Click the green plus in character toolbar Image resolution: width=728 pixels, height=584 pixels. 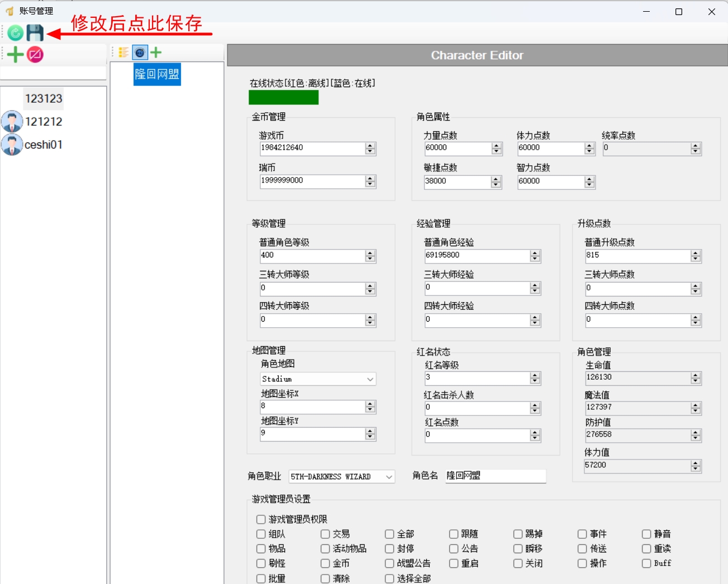156,52
